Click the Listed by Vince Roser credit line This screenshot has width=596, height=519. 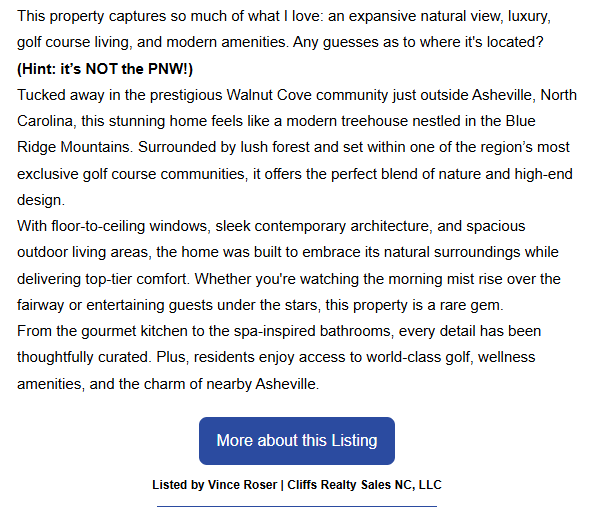coord(296,485)
